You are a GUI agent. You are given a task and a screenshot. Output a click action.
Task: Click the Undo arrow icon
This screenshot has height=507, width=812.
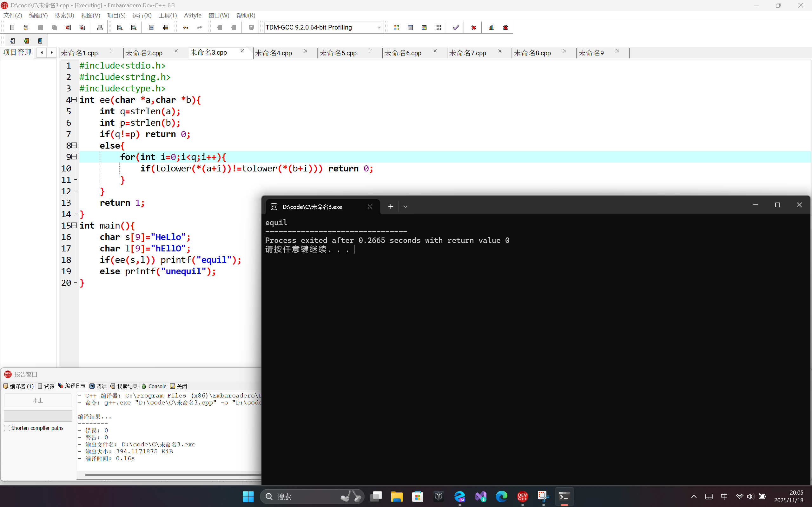pyautogui.click(x=185, y=28)
